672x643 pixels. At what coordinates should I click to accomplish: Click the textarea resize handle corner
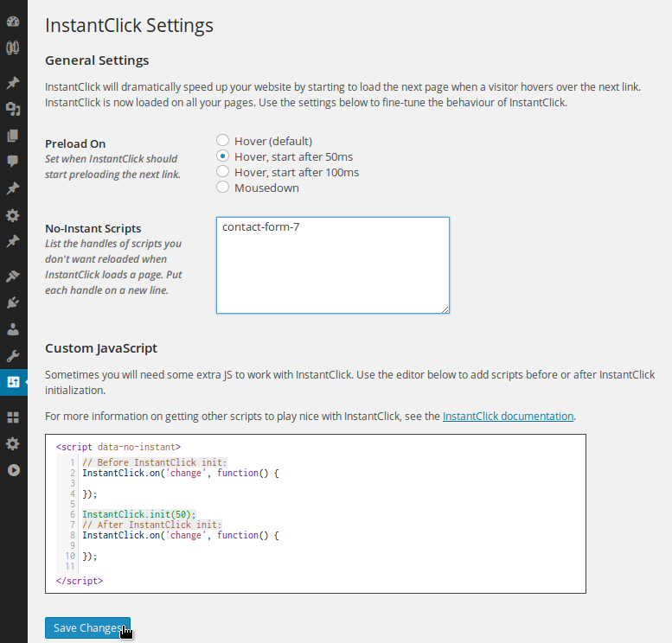tap(445, 309)
